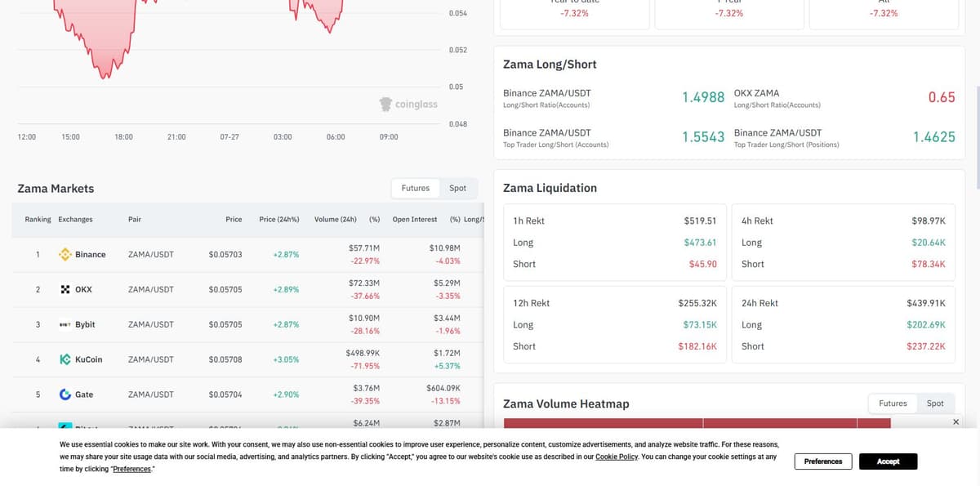Click 24h short liquidation $237.22K
The width and height of the screenshot is (980, 486).
tap(926, 346)
